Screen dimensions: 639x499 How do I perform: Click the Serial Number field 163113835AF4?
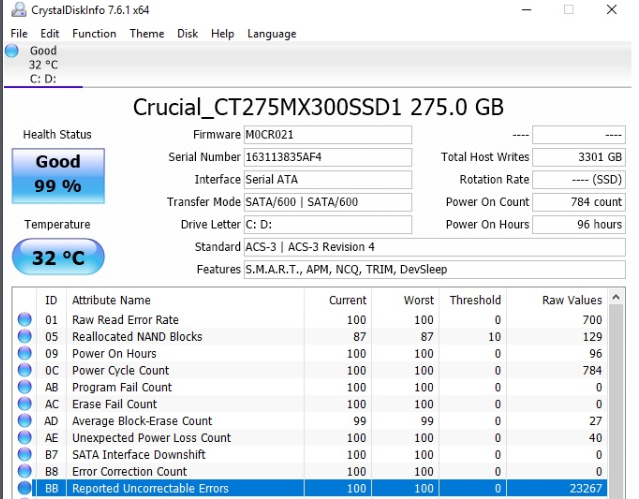328,157
